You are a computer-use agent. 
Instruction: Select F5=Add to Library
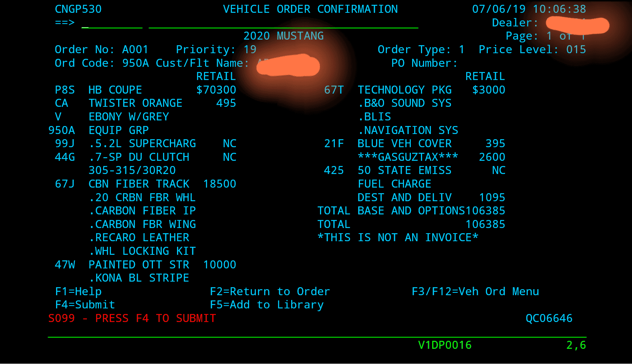click(x=267, y=305)
